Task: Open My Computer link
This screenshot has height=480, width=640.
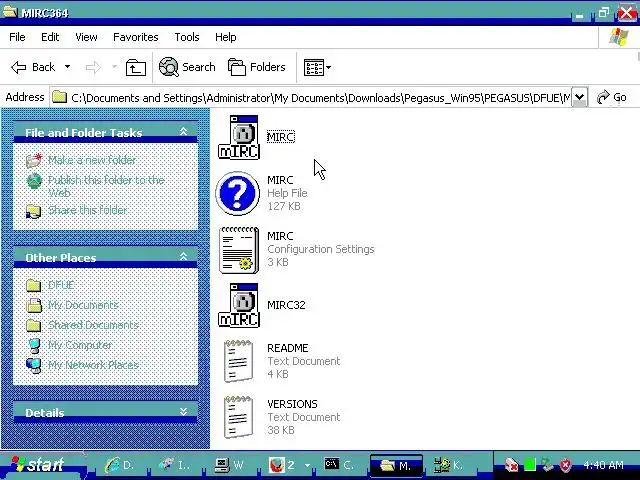Action: pyautogui.click(x=80, y=345)
